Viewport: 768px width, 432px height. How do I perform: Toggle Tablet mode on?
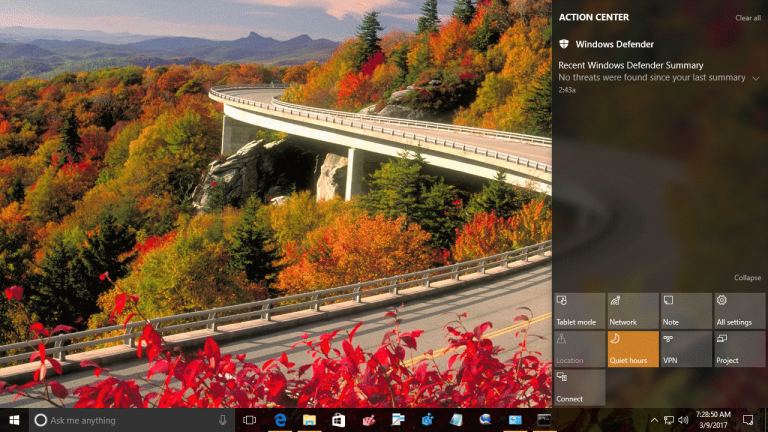click(x=580, y=310)
